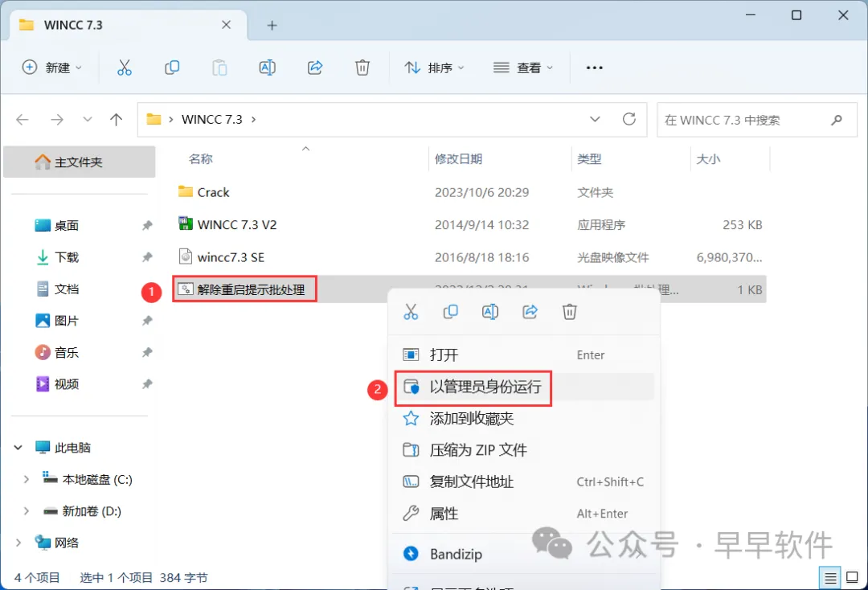Expand the 网络 tree node
868x590 pixels.
pos(18,543)
